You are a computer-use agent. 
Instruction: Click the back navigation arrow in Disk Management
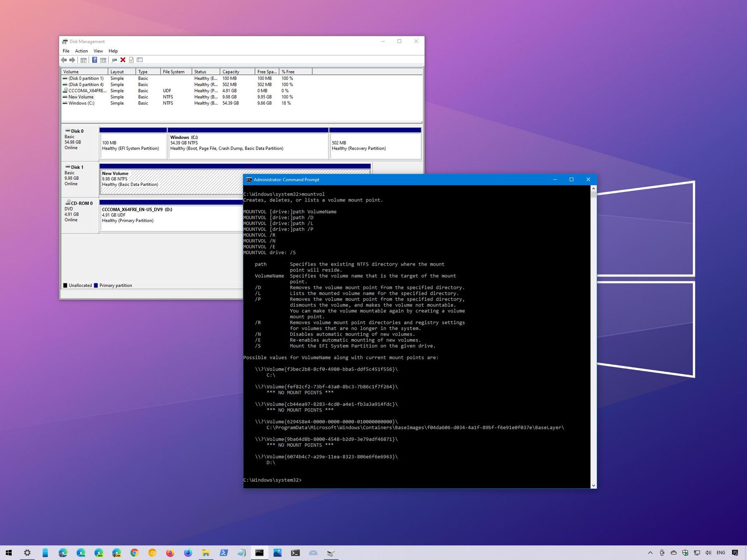pos(64,60)
